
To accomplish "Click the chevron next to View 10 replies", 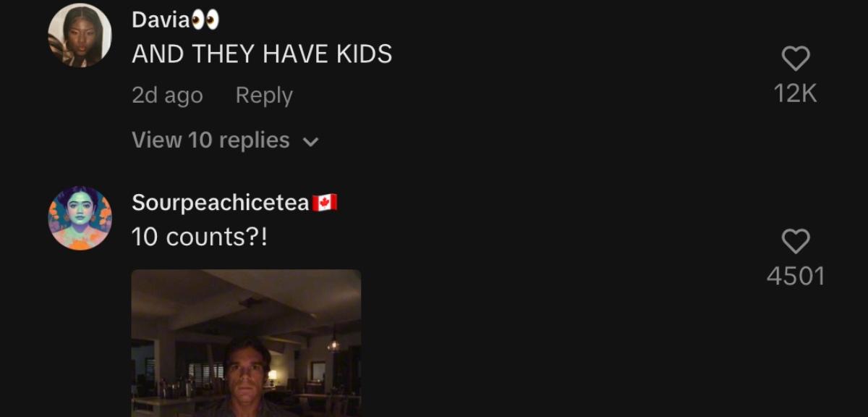I will coord(310,142).
